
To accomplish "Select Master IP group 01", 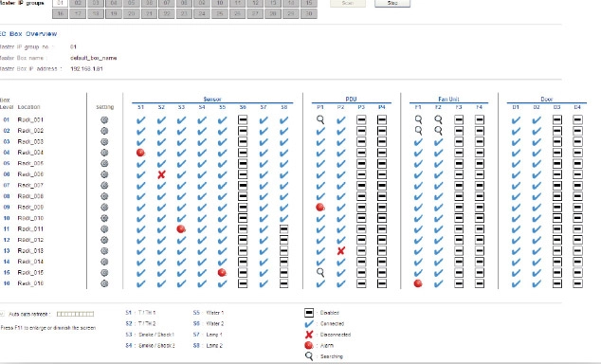I will tap(60, 3).
